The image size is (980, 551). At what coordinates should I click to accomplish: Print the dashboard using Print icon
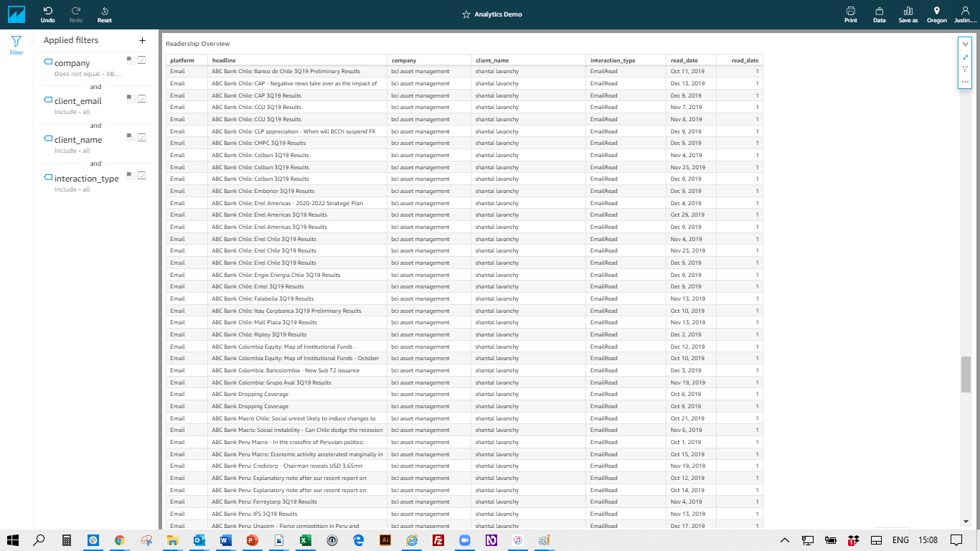coord(850,11)
